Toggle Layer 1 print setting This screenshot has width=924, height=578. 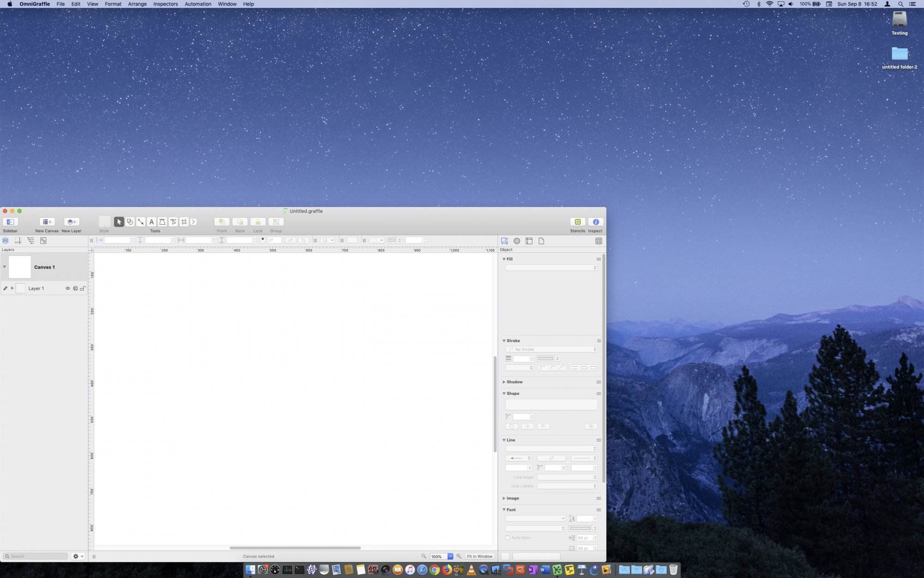pos(75,289)
